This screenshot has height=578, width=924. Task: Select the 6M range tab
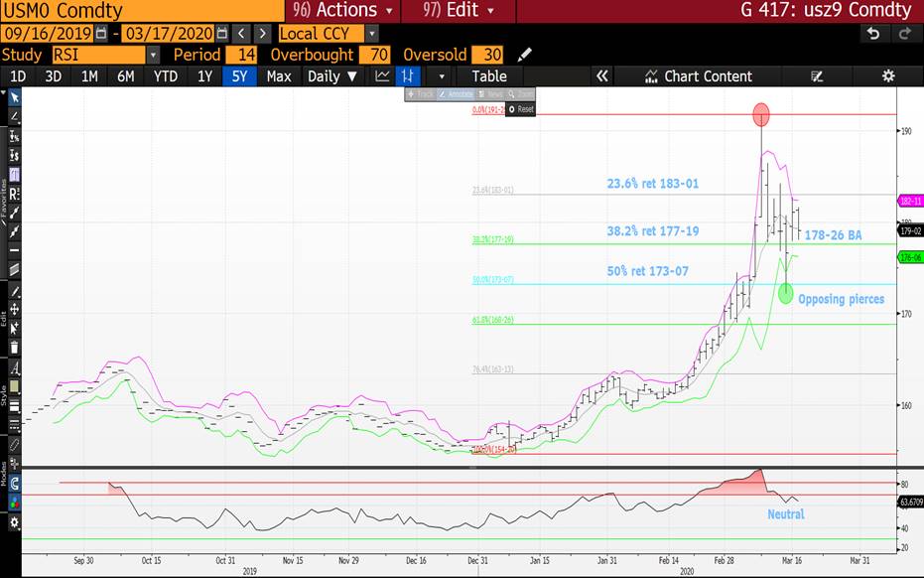pos(125,76)
